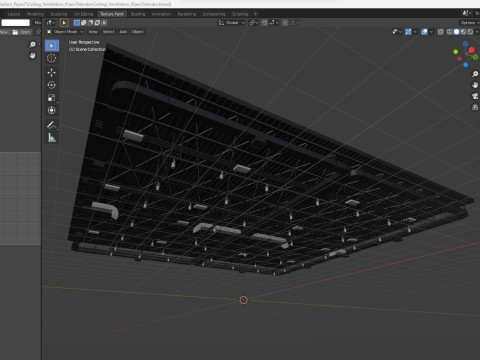Switch to Scripting workspace tab
The width and height of the screenshot is (480, 360).
pos(240,14)
